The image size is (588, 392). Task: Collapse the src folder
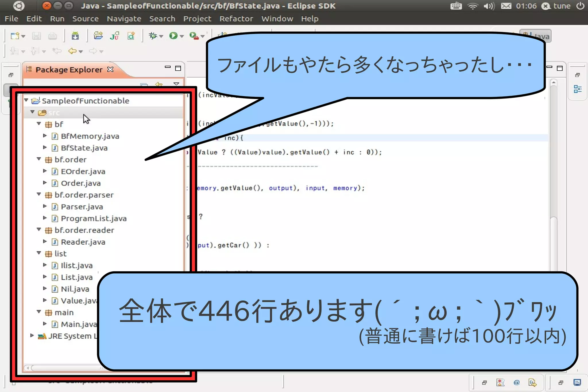click(x=32, y=112)
